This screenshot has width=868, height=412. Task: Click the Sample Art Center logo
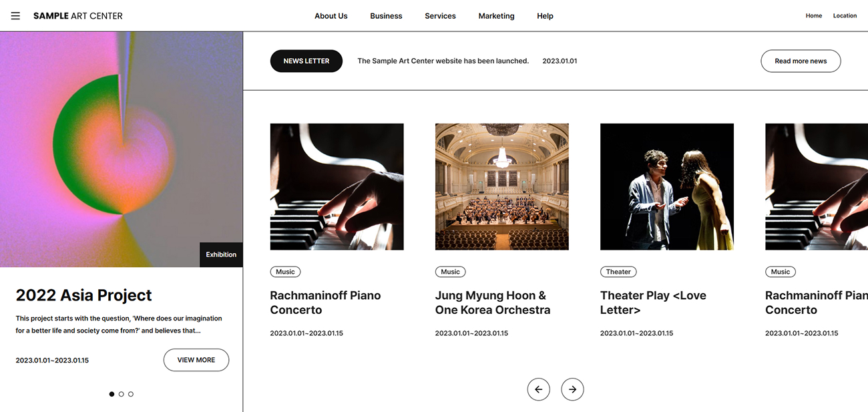tap(77, 15)
